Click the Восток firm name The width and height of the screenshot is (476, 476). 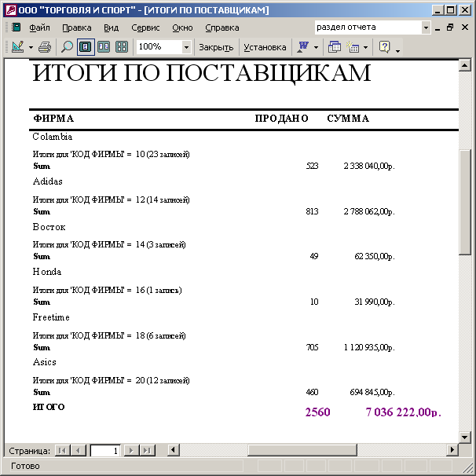pos(49,227)
